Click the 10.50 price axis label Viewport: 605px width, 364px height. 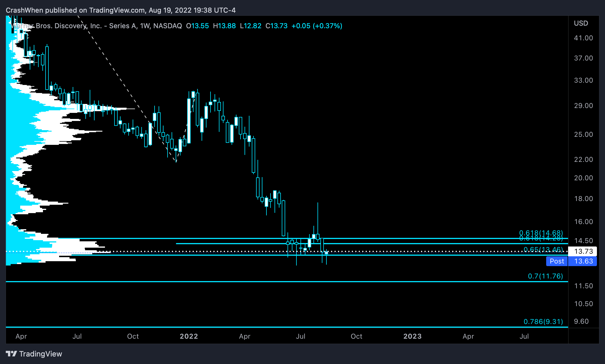coord(583,304)
